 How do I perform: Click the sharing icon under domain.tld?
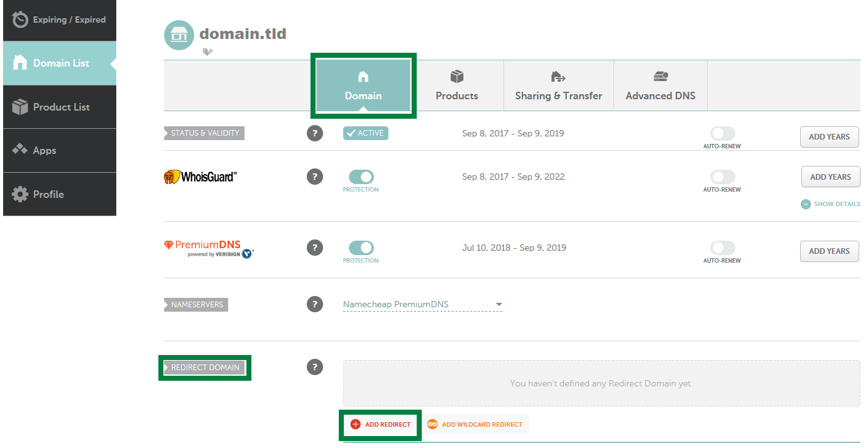(x=207, y=52)
